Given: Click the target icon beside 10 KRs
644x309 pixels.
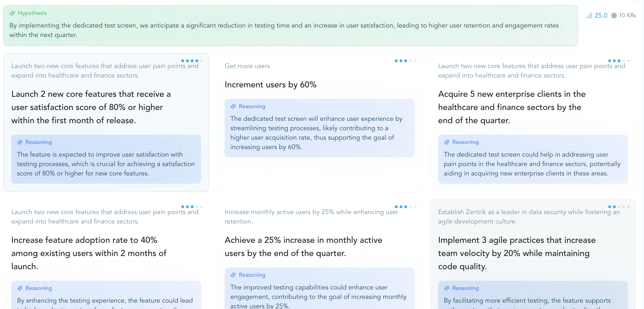Looking at the screenshot, I should point(614,16).
